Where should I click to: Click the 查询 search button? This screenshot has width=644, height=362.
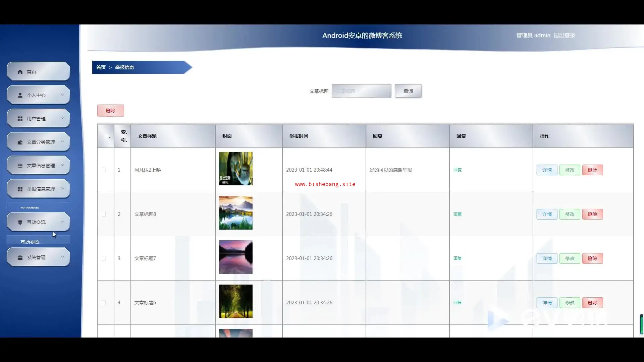click(x=408, y=91)
